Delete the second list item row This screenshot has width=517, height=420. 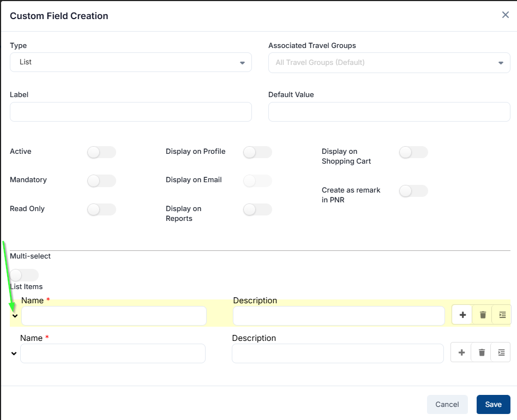click(482, 352)
